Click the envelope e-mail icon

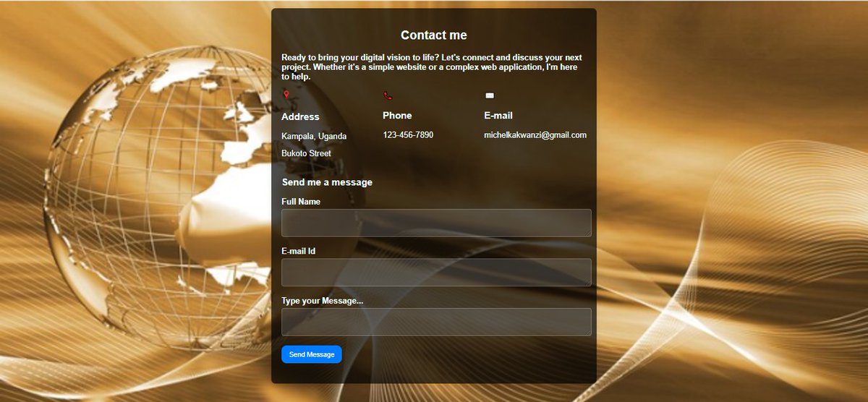489,95
